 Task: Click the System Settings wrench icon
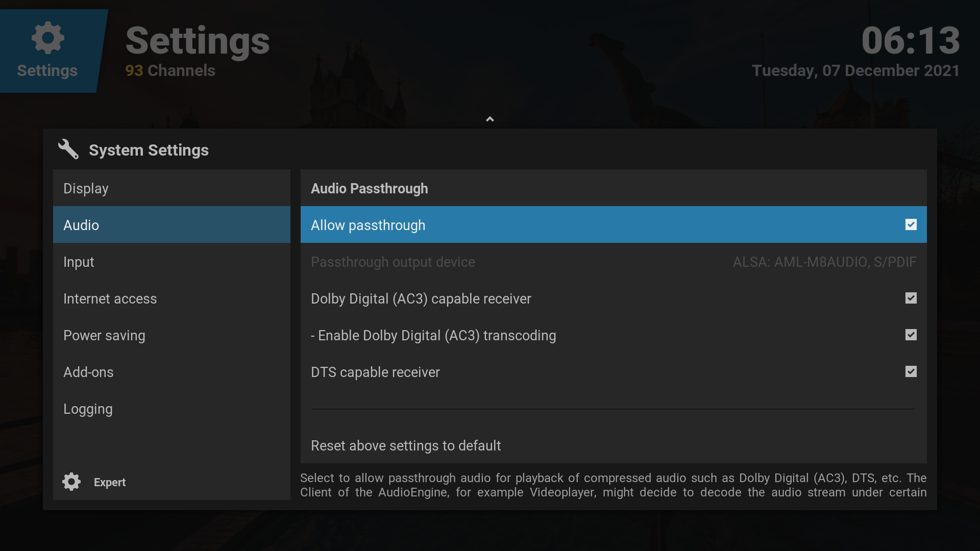pyautogui.click(x=68, y=149)
